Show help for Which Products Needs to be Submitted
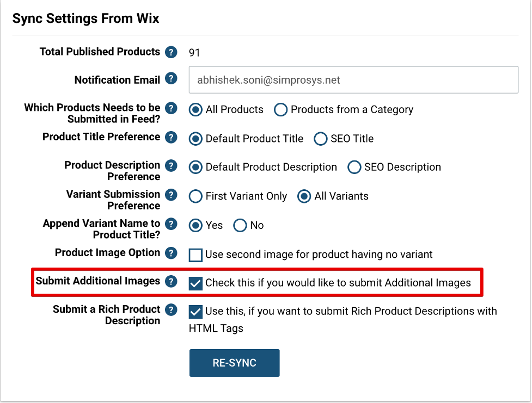Viewport: 532px width, 403px height. coord(171,108)
